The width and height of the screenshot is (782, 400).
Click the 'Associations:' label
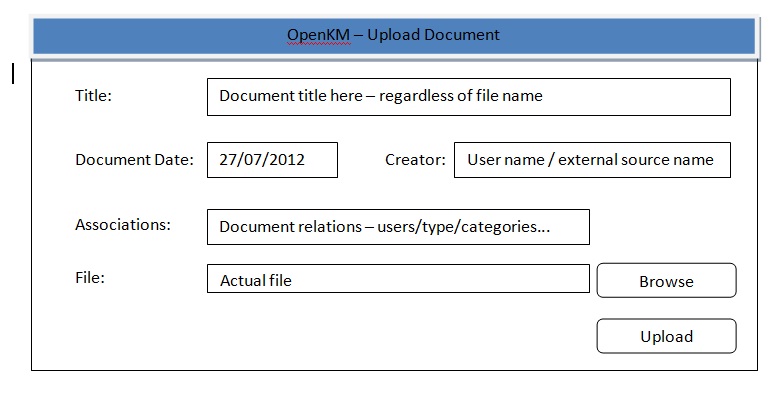coord(123,224)
